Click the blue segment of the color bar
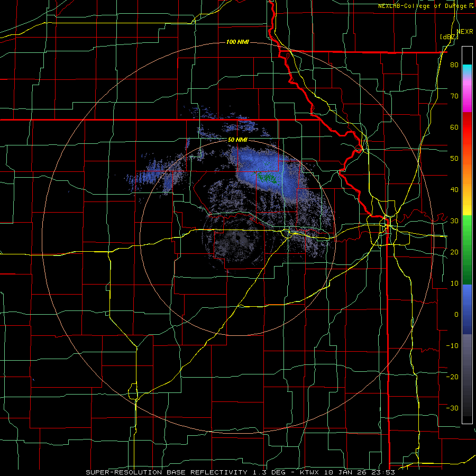Image resolution: width=476 pixels, height=476 pixels. pyautogui.click(x=467, y=309)
